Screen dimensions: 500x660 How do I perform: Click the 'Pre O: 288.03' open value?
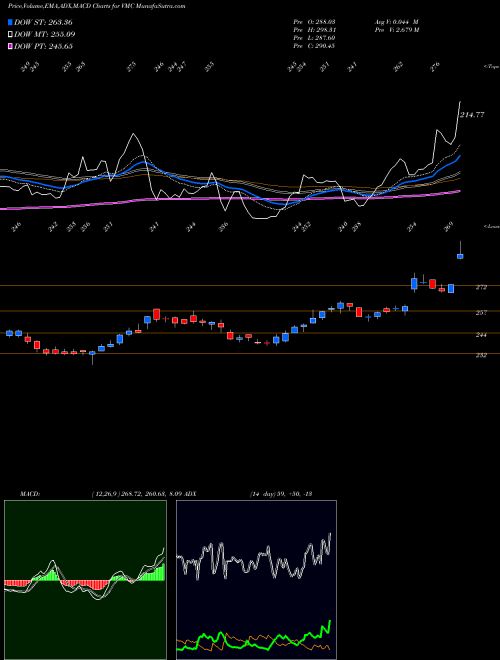pos(314,22)
